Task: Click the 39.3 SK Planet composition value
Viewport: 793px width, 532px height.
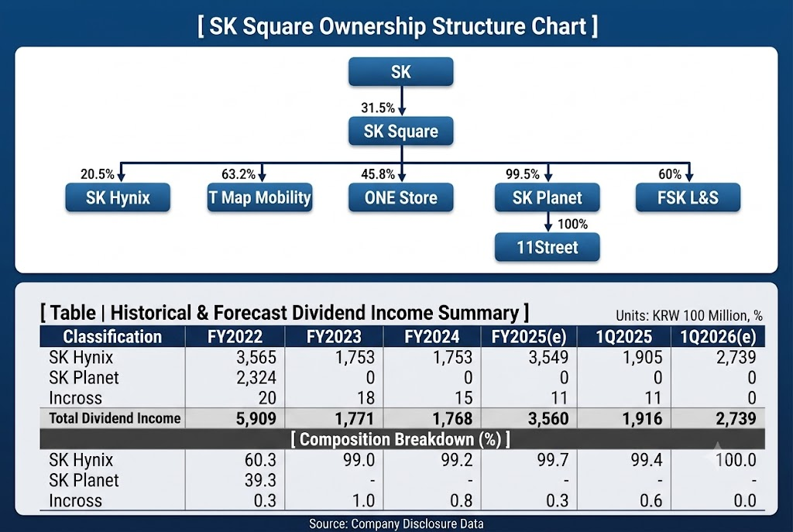Action: click(x=260, y=480)
